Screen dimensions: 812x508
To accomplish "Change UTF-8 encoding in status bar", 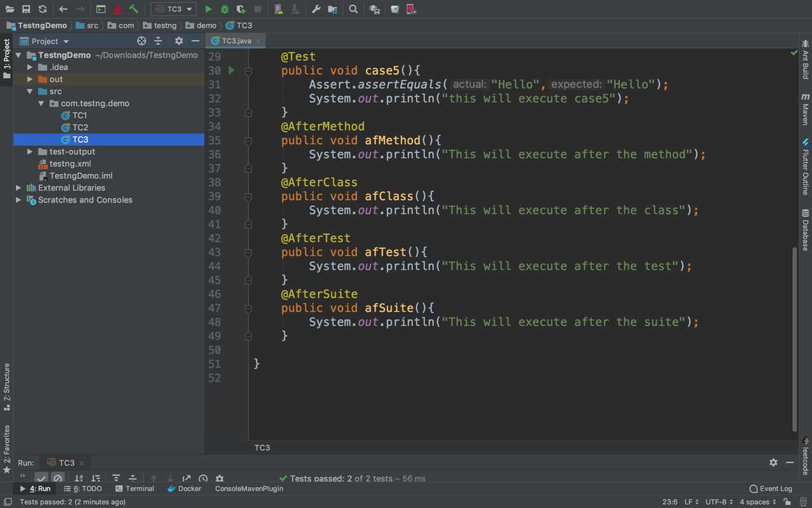I will tap(719, 502).
